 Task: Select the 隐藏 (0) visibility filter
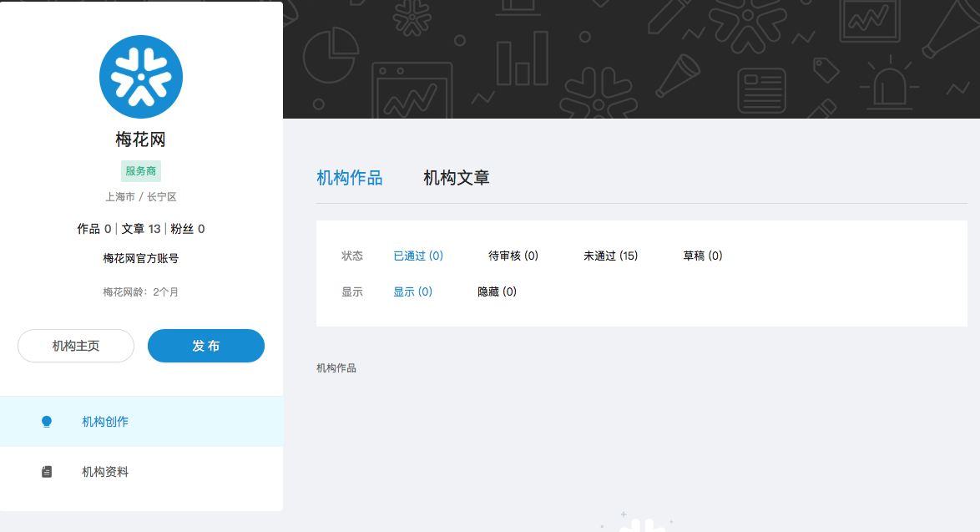coord(497,291)
